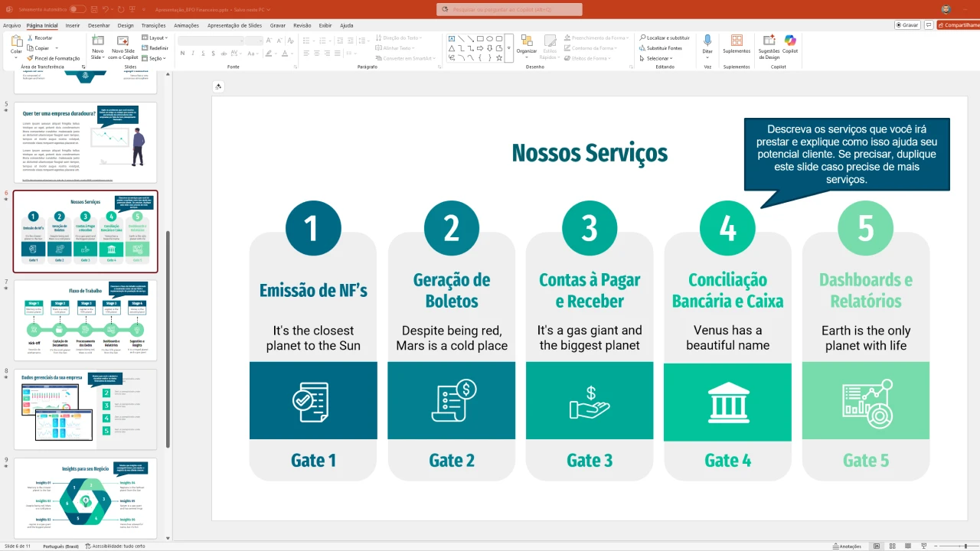The width and height of the screenshot is (980, 551).
Task: Open the Transições ribbon tab
Action: [x=153, y=25]
